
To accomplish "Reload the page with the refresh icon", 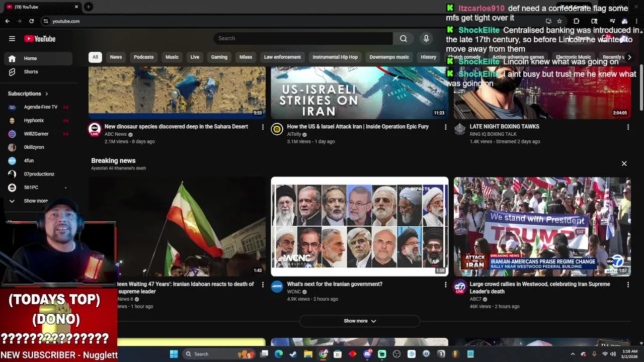I will [31, 21].
